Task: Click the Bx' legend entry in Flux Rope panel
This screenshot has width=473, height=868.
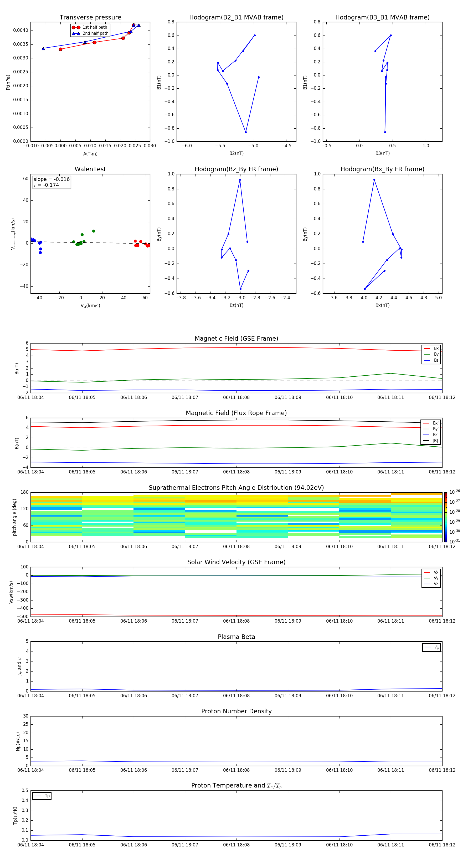Action: pyautogui.click(x=431, y=423)
